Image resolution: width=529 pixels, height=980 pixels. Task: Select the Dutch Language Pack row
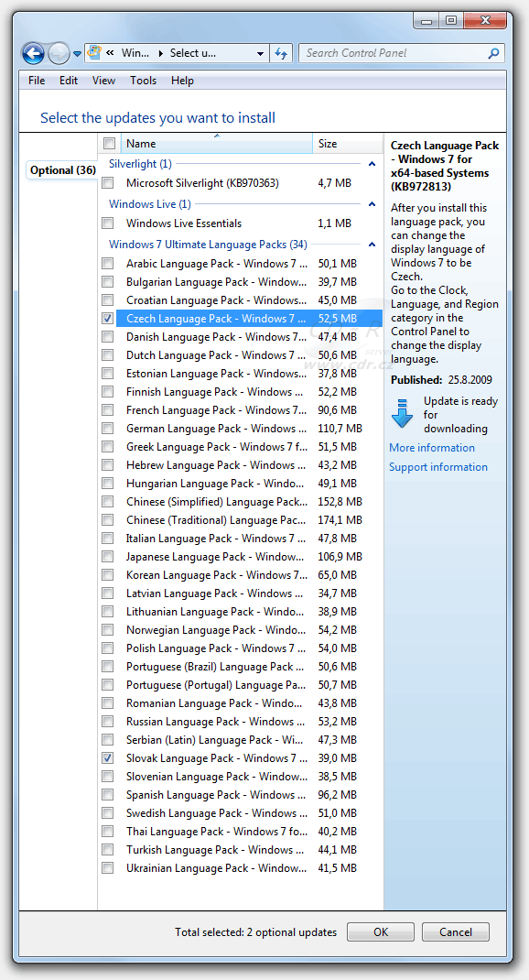point(249,355)
